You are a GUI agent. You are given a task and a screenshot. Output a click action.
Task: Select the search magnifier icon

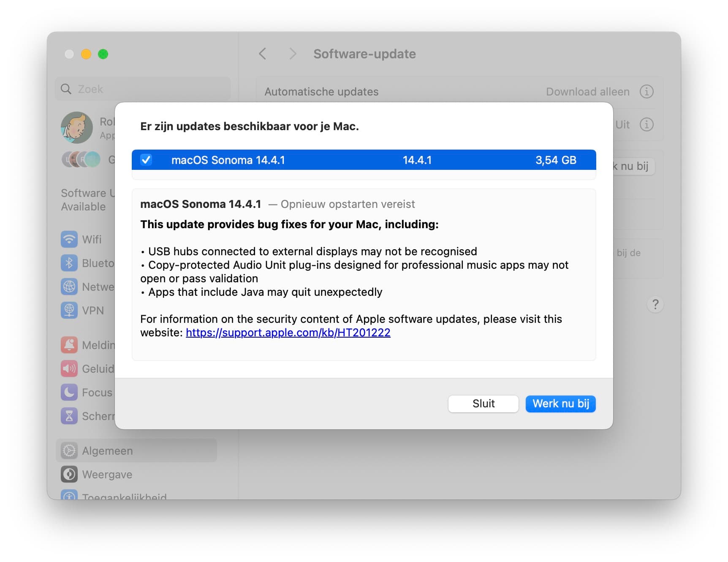click(x=66, y=89)
